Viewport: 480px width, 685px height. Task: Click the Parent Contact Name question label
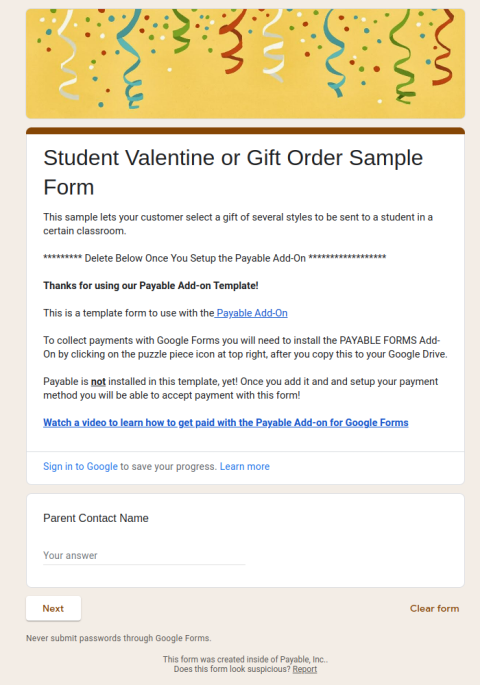(96, 518)
